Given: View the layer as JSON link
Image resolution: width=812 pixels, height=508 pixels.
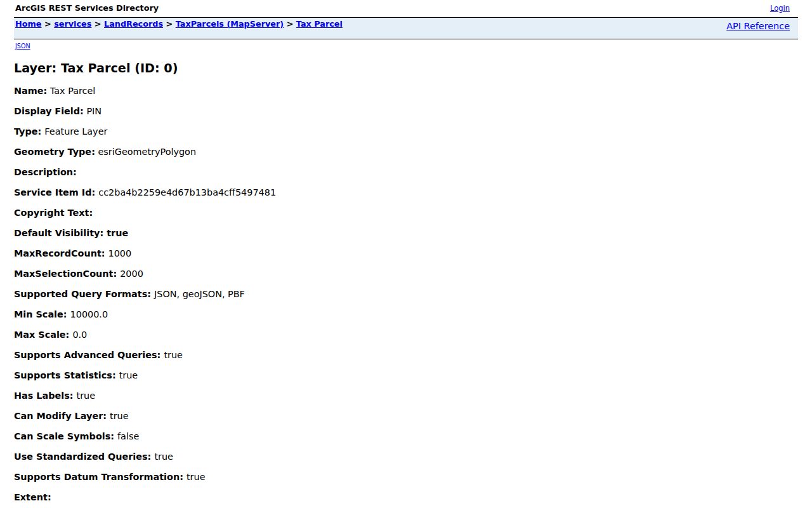Looking at the screenshot, I should pyautogui.click(x=23, y=46).
